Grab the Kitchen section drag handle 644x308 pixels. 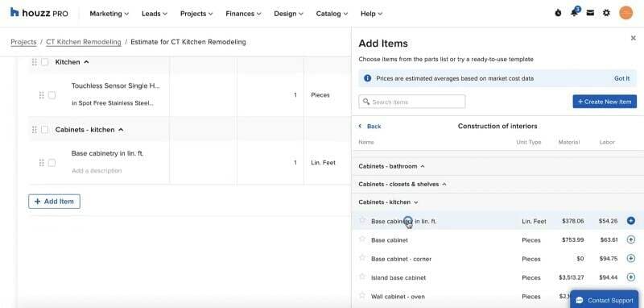(35, 62)
